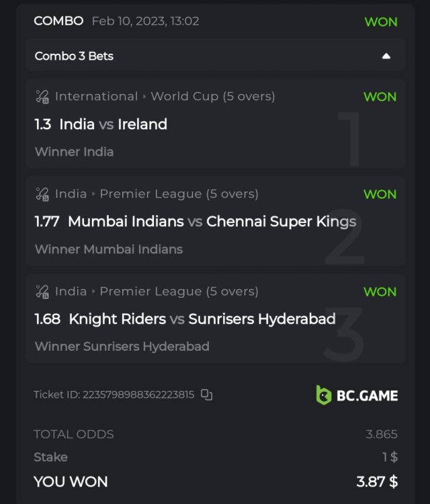Click the India breadcrumb in third bet
This screenshot has width=430, height=504.
[x=71, y=292]
